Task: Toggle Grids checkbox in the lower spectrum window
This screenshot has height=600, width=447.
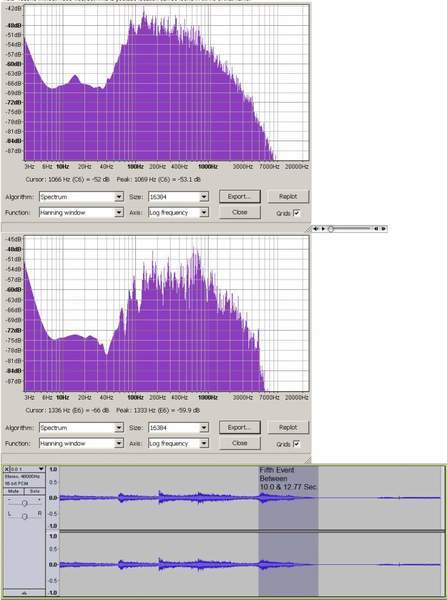Action: pyautogui.click(x=296, y=444)
